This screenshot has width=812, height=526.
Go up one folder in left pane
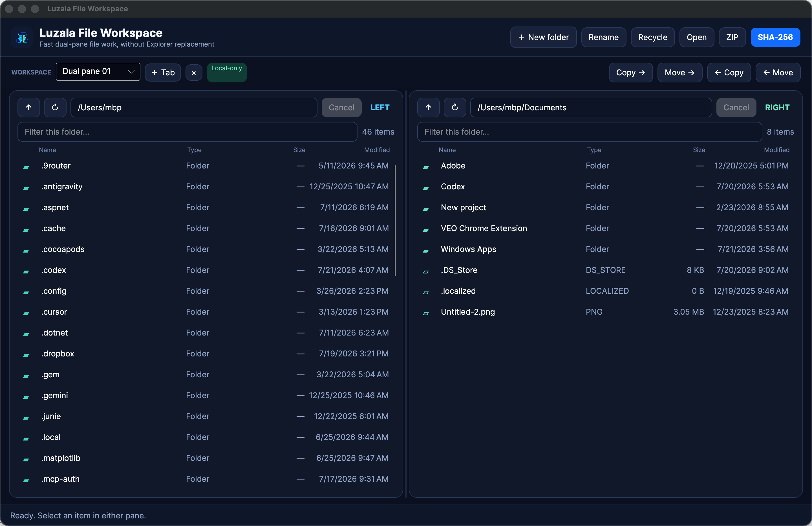click(29, 108)
